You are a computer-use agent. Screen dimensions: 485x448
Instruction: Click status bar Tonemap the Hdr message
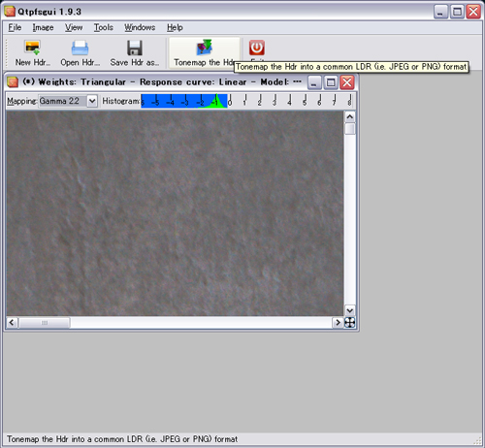122,439
